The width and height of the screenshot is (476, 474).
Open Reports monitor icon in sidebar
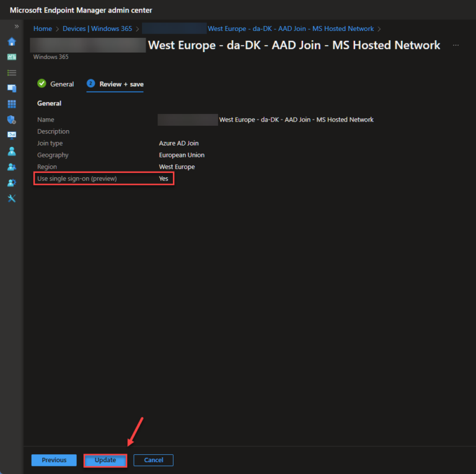[11, 135]
